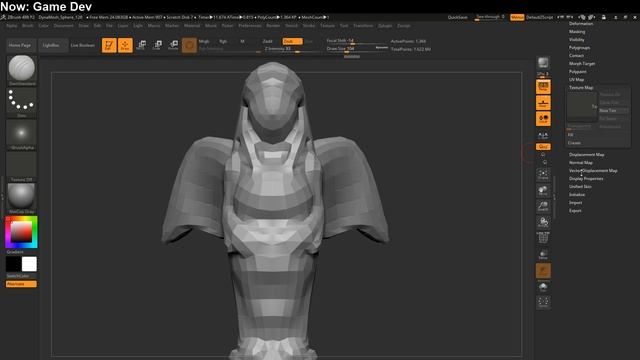640x360 pixels.
Task: Toggle the Persp perspective button
Action: coord(543,87)
